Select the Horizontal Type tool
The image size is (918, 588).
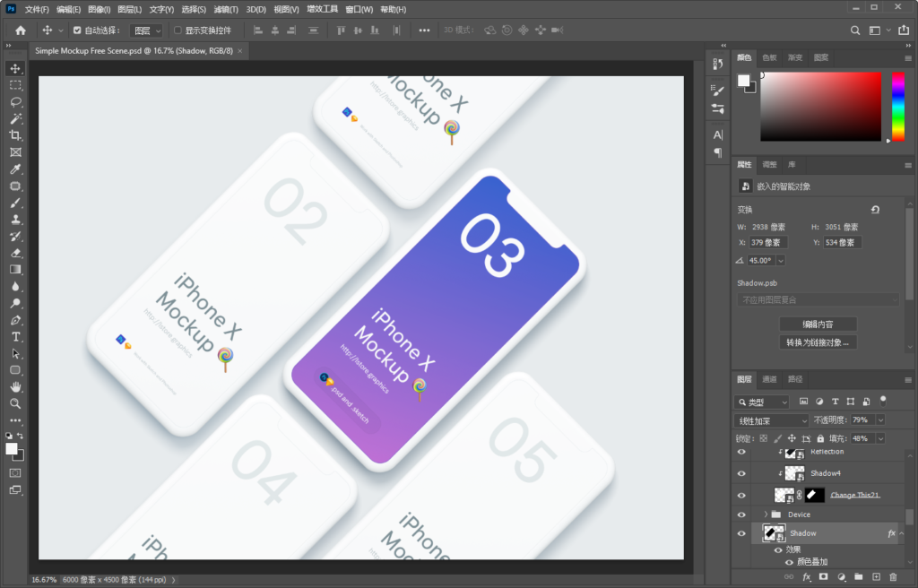[15, 337]
